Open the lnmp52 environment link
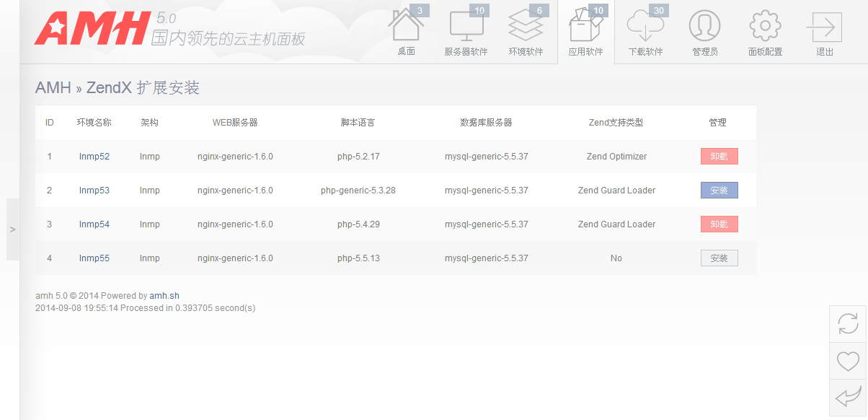This screenshot has height=420, width=868. [x=94, y=157]
